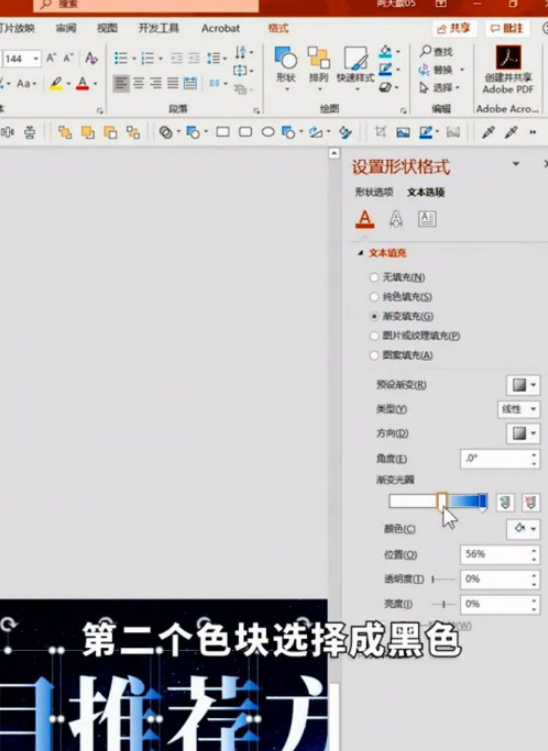Toggle left text alignment button

pos(121,83)
